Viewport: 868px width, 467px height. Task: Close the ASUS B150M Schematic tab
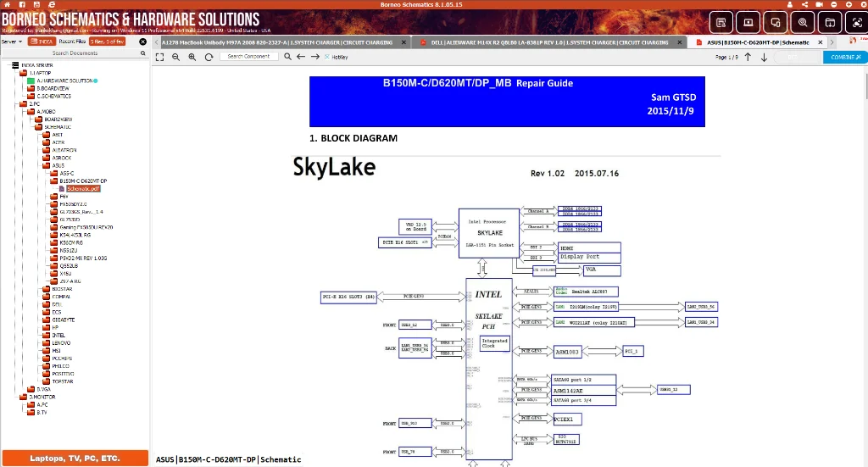coord(821,42)
